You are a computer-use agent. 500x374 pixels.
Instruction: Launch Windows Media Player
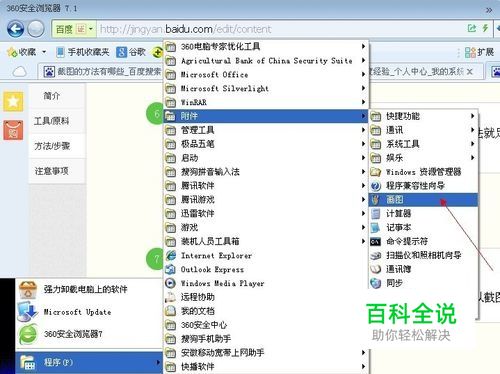click(266, 283)
